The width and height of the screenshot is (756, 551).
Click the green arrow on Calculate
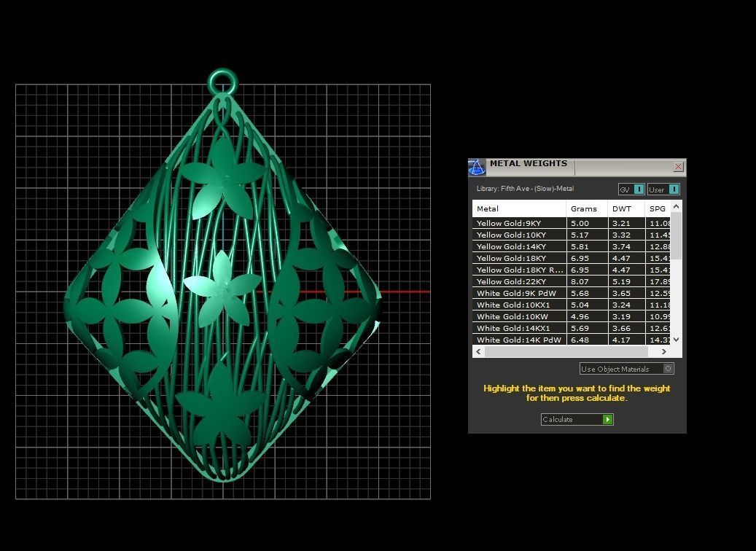(x=607, y=419)
